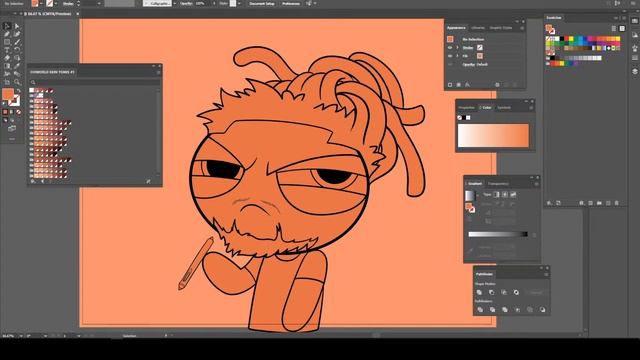
Task: Click the Merge pathfinder icon
Action: pyautogui.click(x=505, y=309)
